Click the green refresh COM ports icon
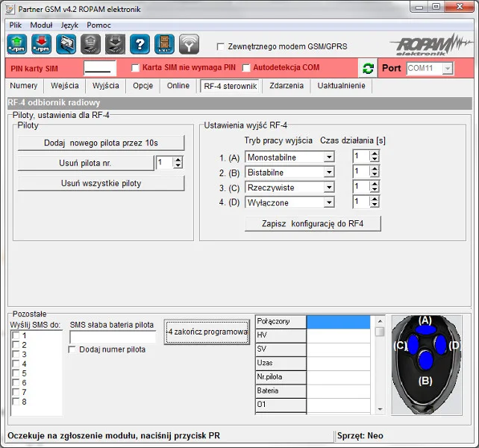The image size is (479, 448). pos(368,69)
